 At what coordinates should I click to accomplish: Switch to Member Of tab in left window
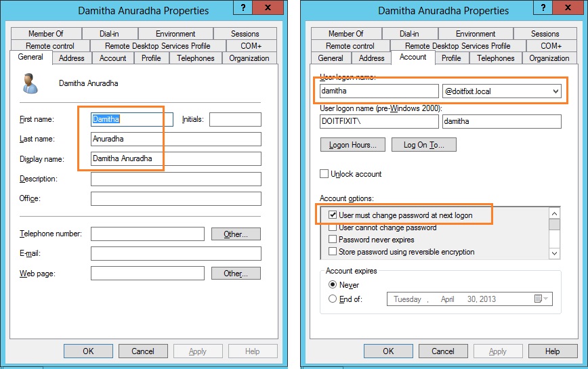(46, 34)
